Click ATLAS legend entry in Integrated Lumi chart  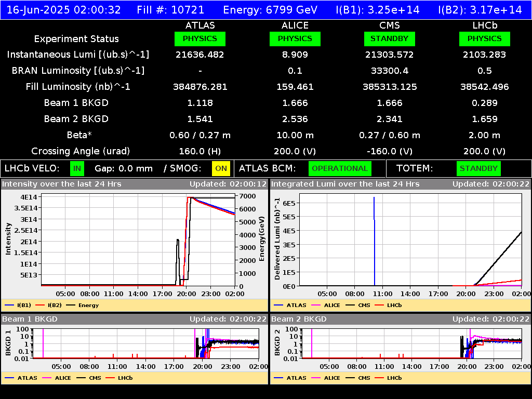pyautogui.click(x=290, y=305)
